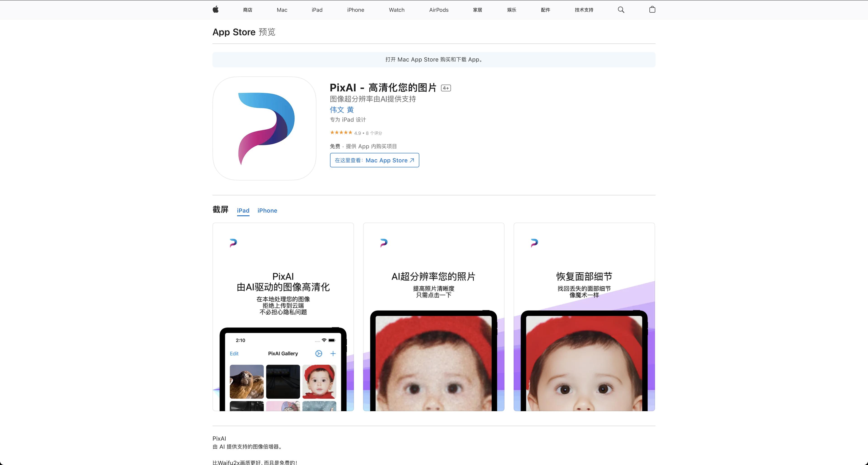The image size is (868, 465).
Task: Open developer link 伟文 黄
Action: (341, 110)
